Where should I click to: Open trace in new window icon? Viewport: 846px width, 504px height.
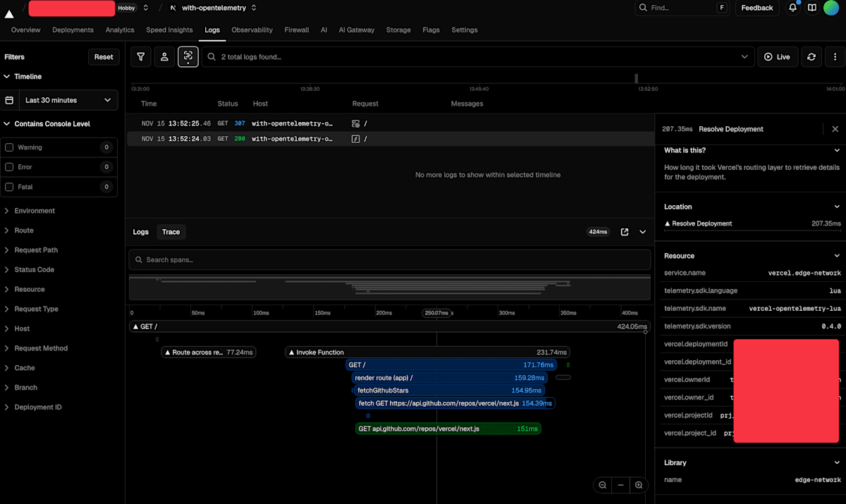625,232
